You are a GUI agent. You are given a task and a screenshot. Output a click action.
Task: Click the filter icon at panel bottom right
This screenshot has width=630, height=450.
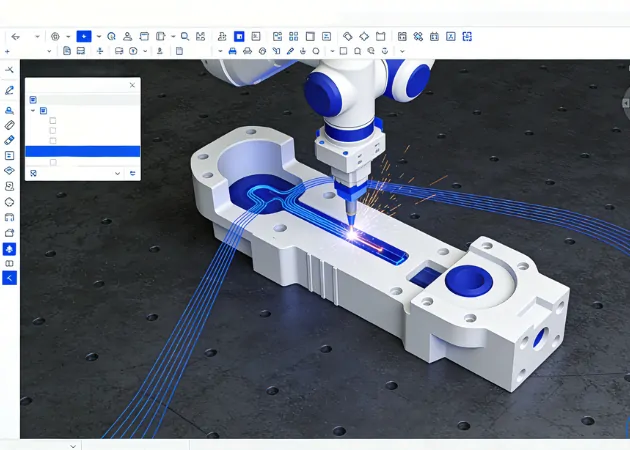[x=133, y=174]
